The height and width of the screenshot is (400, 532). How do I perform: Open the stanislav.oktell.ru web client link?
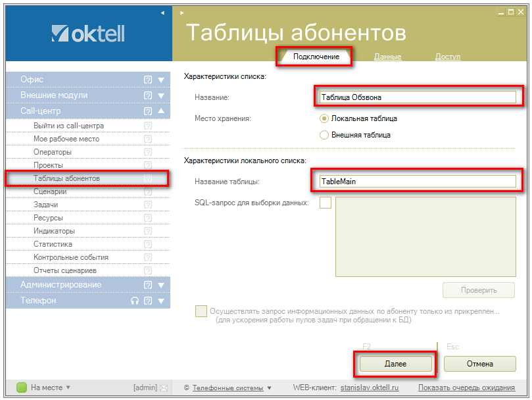point(369,387)
